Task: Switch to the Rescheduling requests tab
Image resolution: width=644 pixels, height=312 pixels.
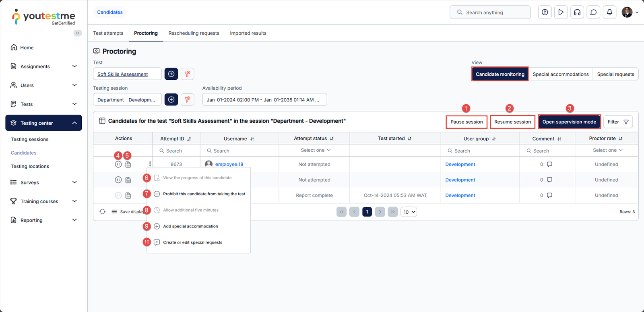Action: [x=194, y=33]
